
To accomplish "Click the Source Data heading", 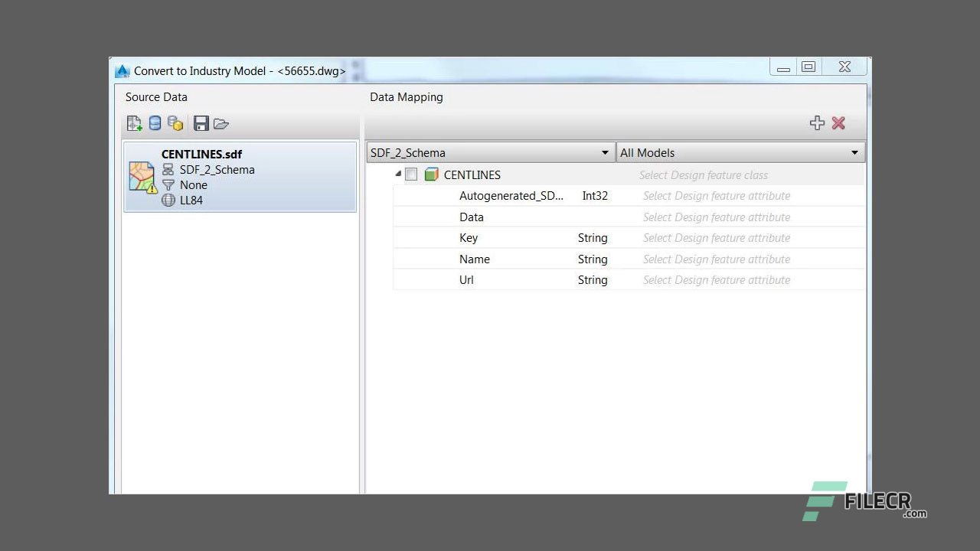I will [x=156, y=97].
